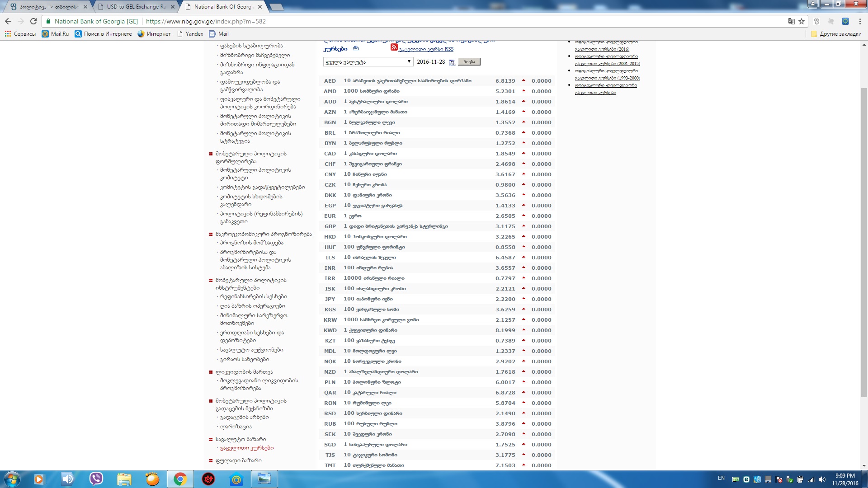Open Viber from the taskbar

[96, 479]
